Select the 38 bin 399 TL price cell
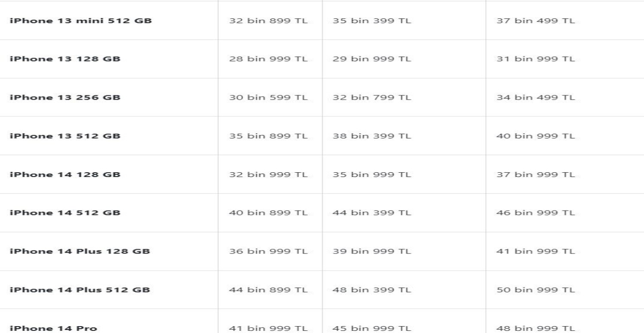The height and width of the screenshot is (333, 644). click(372, 136)
